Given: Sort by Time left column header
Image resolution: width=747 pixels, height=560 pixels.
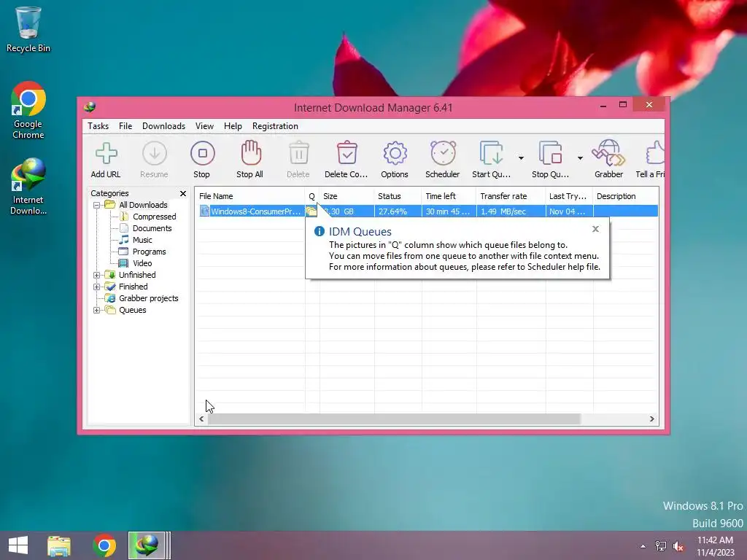Looking at the screenshot, I should point(449,196).
